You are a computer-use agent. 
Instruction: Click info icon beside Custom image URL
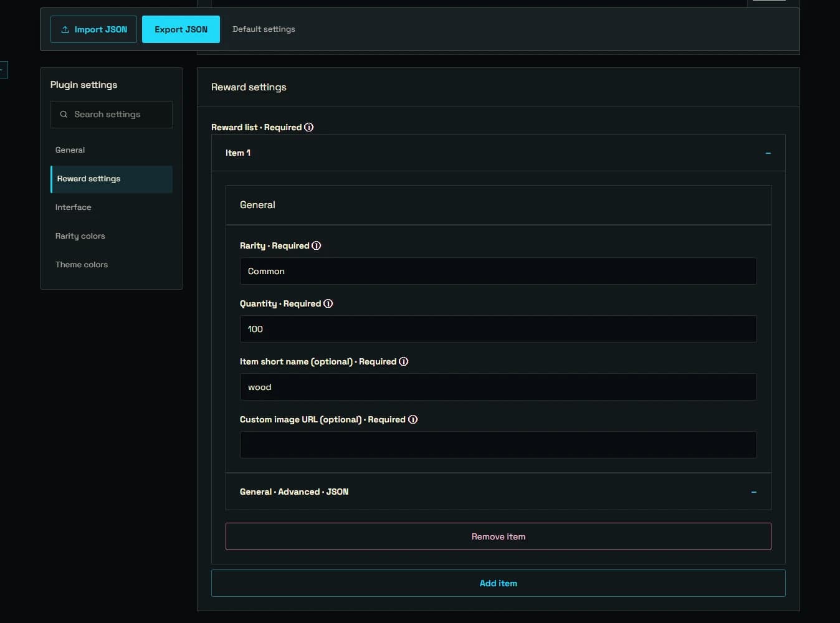point(413,419)
